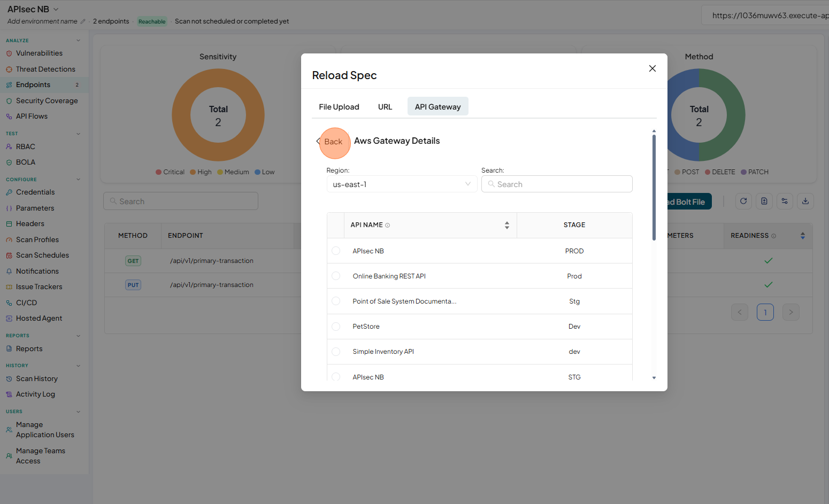
Task: Select Online Banking REST API radio button
Action: [x=336, y=276]
